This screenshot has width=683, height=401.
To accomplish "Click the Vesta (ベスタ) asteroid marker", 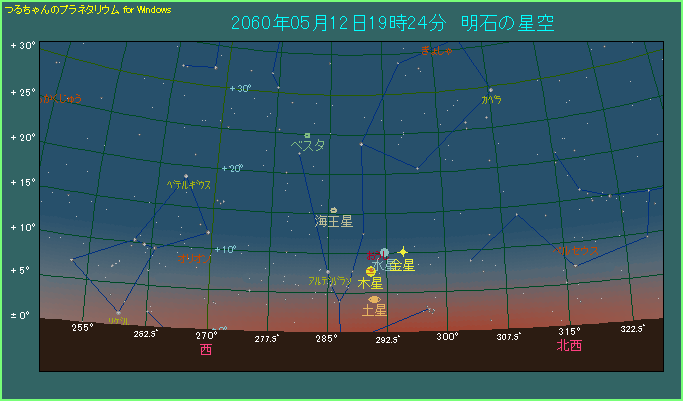I will point(308,135).
